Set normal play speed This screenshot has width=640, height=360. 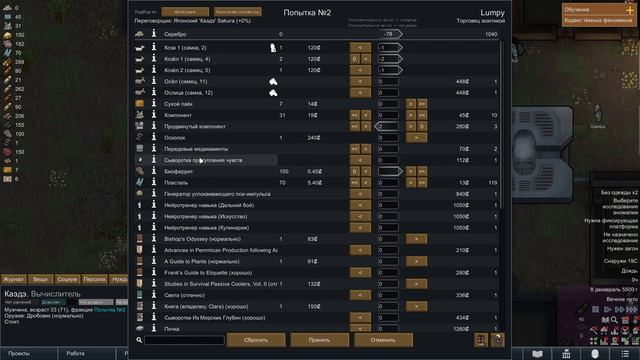[x=607, y=310]
